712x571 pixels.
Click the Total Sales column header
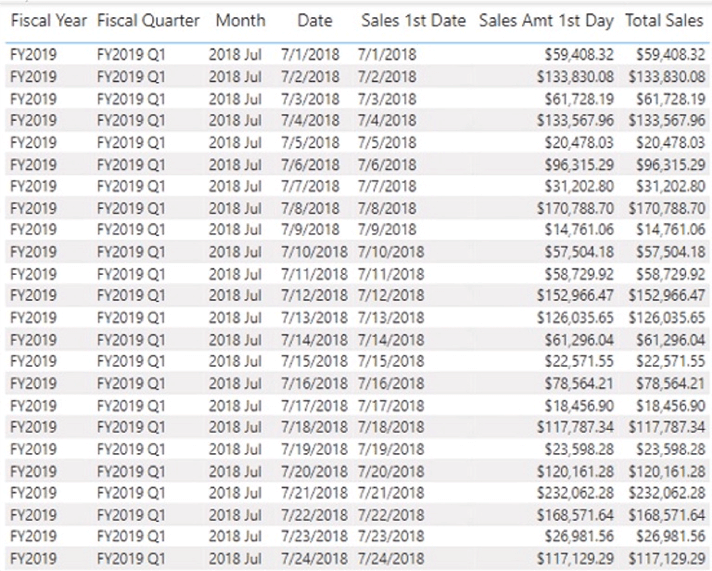pos(664,20)
